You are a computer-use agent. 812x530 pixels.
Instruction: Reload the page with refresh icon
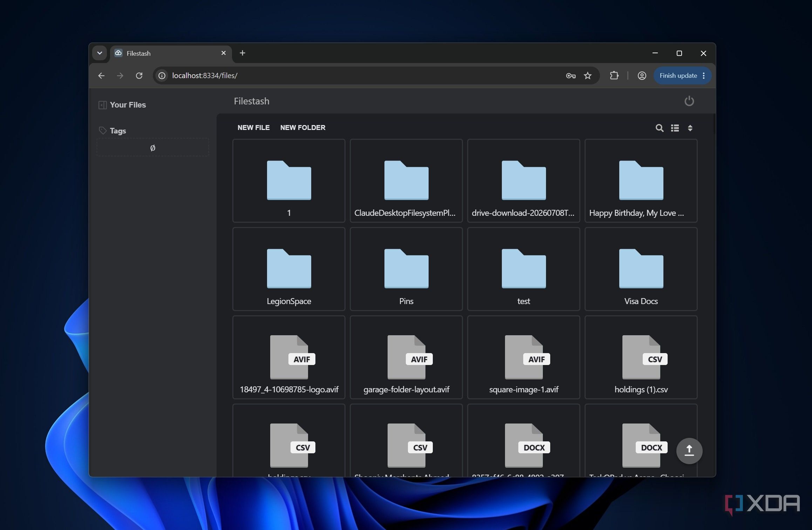pos(139,76)
